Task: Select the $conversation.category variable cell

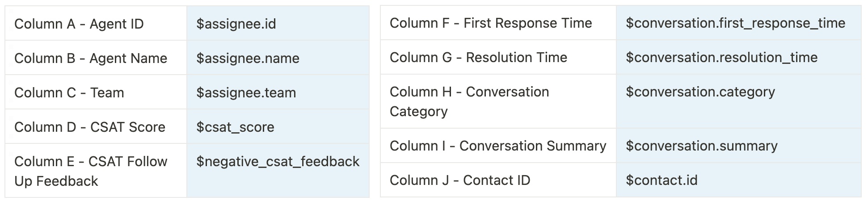Action: [x=700, y=92]
